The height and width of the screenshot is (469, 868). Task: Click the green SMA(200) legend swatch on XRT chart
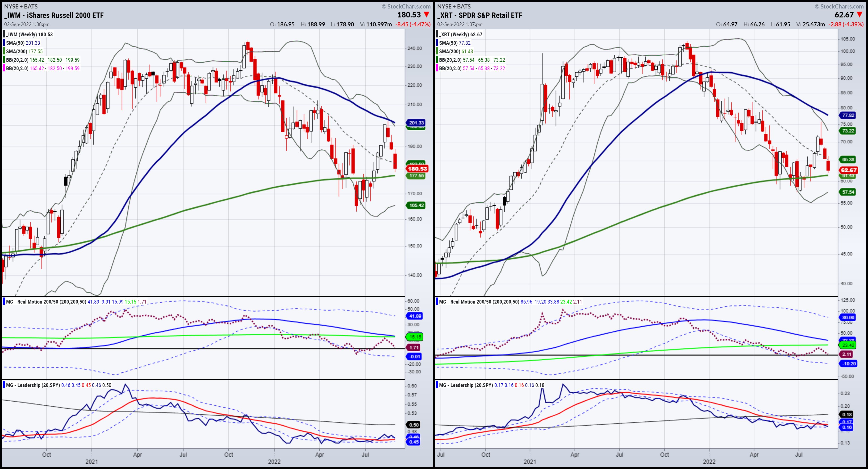(437, 51)
